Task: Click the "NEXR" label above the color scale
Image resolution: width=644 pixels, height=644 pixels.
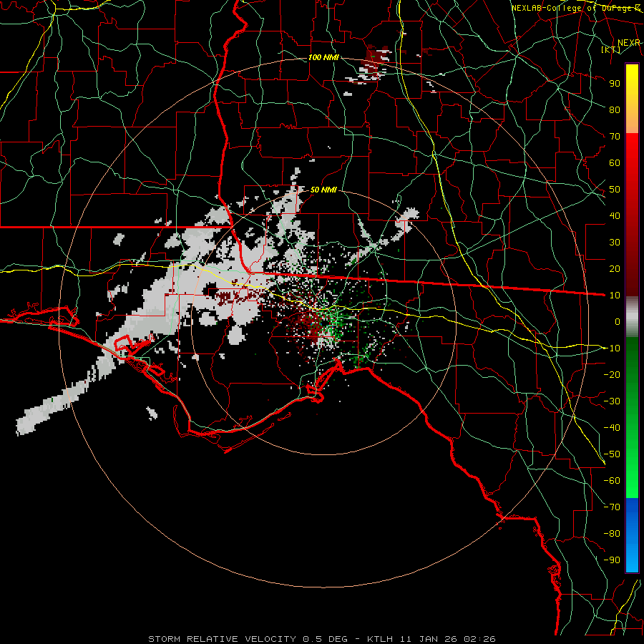Action: point(628,43)
